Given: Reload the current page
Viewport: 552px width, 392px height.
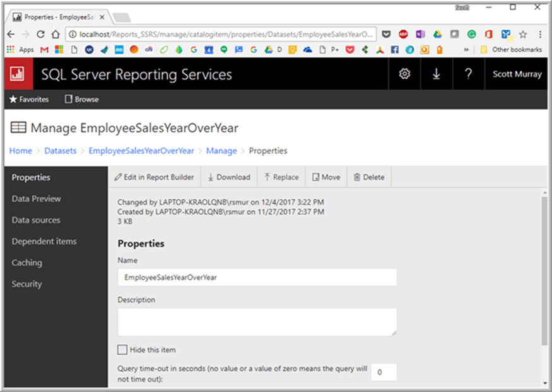Looking at the screenshot, I should (x=40, y=34).
